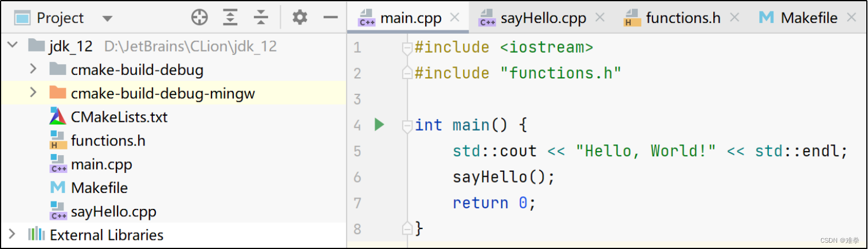This screenshot has width=868, height=249.
Task: Click the "Hello, World!" string literal
Action: coord(646,151)
